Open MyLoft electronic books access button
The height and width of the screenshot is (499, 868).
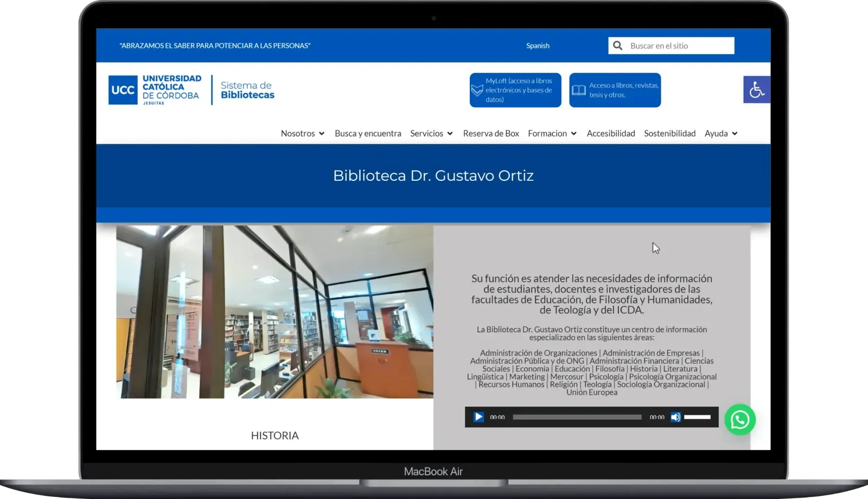tap(515, 90)
